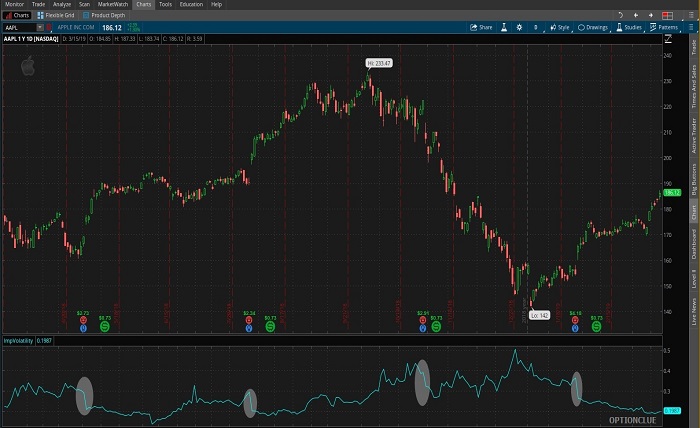
Task: Go to the MarketWatch tab
Action: pos(114,5)
